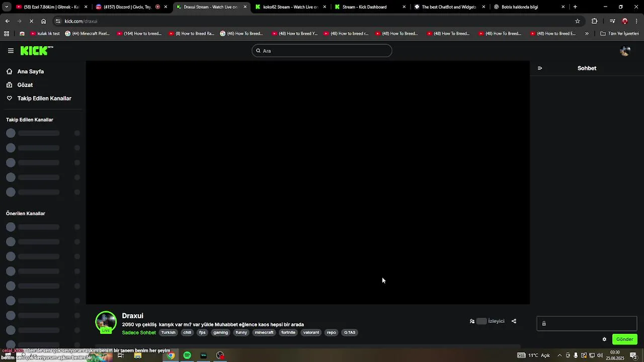Click the microphone tray icon
This screenshot has height=362, width=644.
pos(576,355)
